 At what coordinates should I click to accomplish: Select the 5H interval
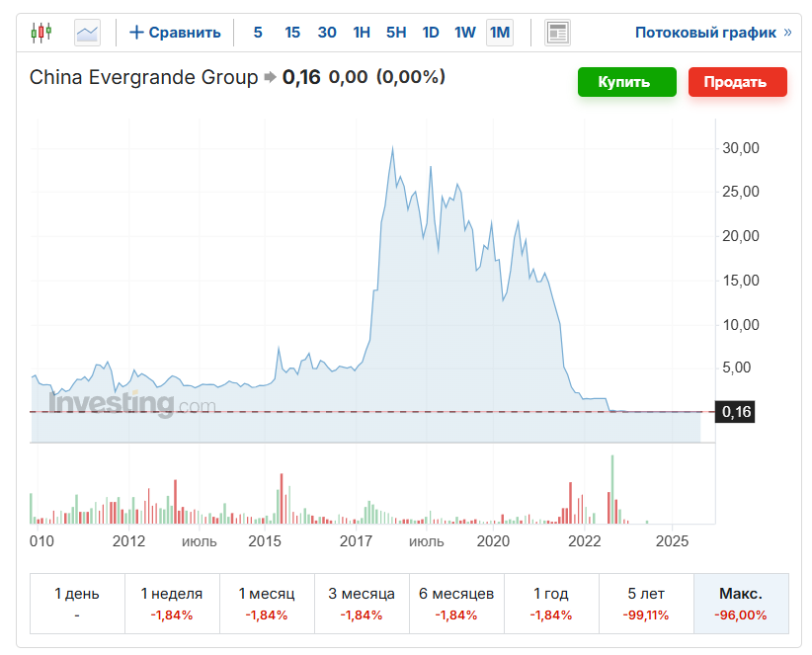(x=396, y=33)
